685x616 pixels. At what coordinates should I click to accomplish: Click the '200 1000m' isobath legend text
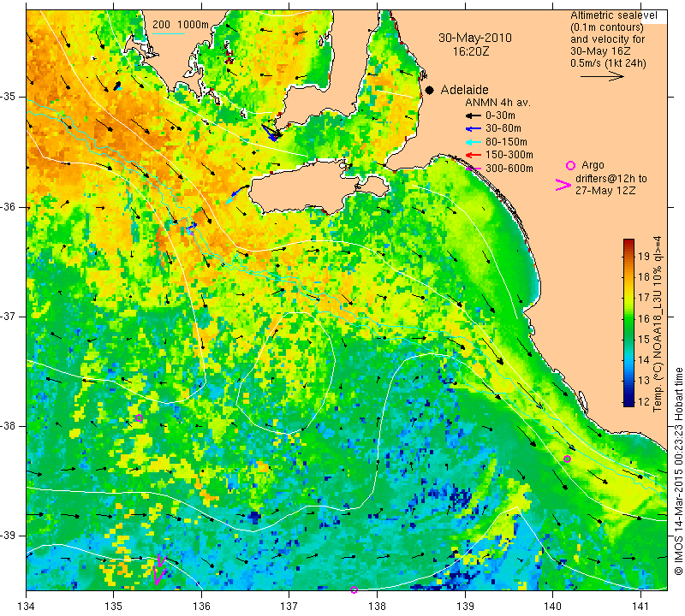pyautogui.click(x=181, y=25)
